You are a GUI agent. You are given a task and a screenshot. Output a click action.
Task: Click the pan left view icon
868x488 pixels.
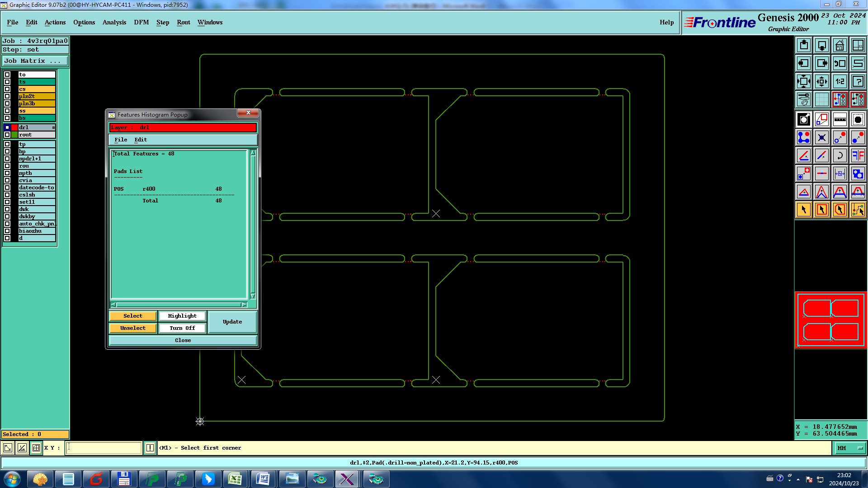click(x=803, y=63)
